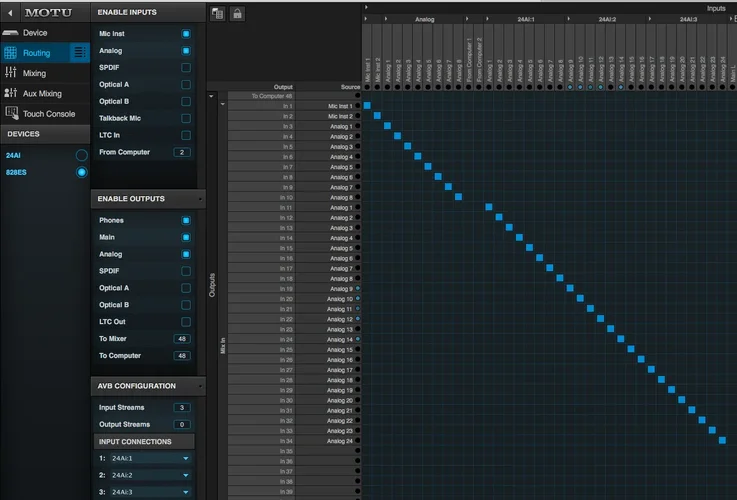Enable the SPDIF input checkbox
This screenshot has width=737, height=500.
point(185,67)
